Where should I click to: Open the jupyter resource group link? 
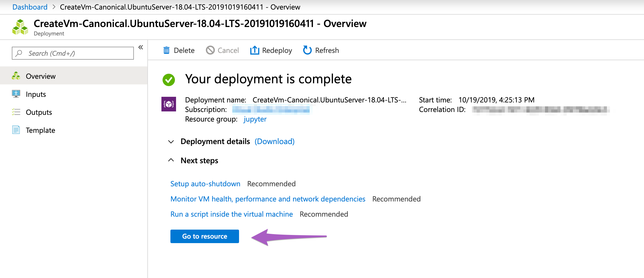255,119
